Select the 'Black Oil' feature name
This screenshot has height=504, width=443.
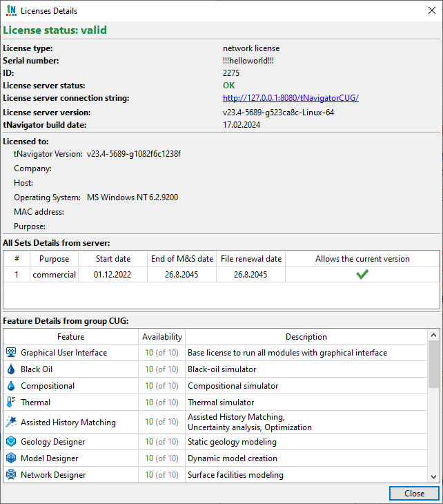37,369
